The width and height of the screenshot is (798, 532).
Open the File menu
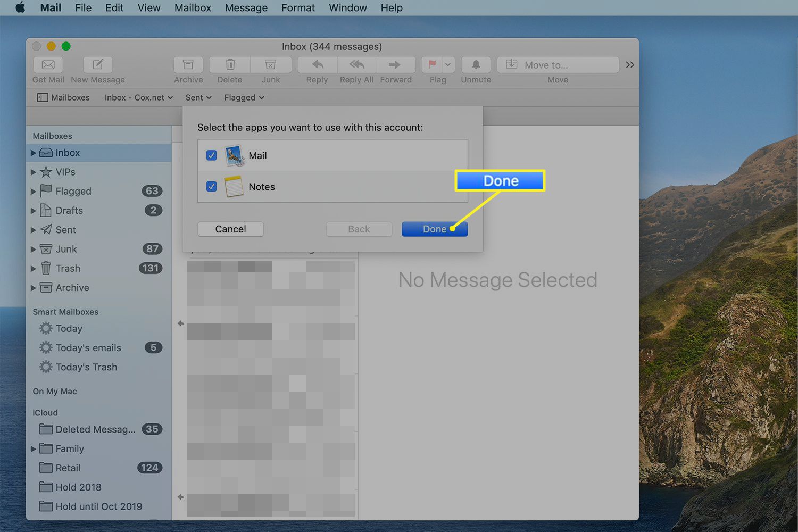(83, 8)
